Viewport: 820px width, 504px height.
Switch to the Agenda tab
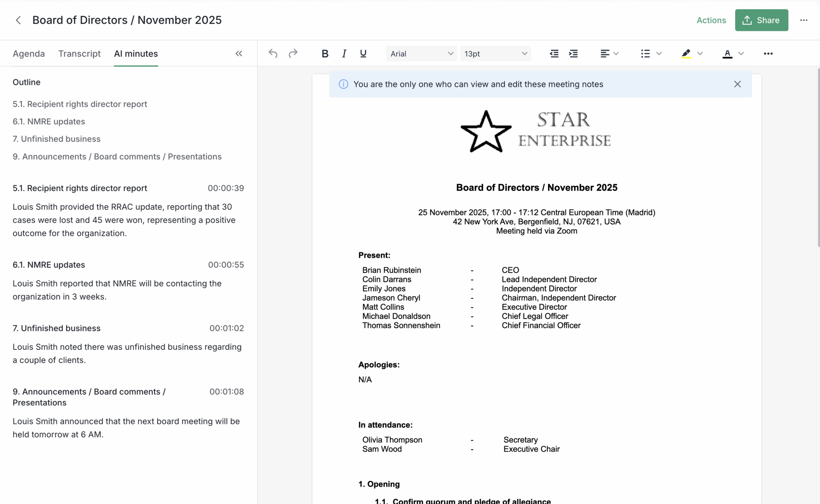pos(29,54)
